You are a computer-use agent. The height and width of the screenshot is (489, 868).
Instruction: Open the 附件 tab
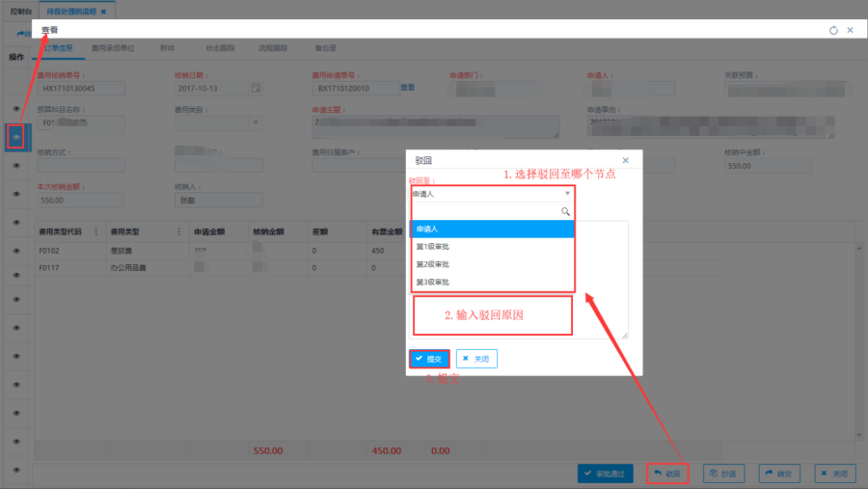[167, 46]
